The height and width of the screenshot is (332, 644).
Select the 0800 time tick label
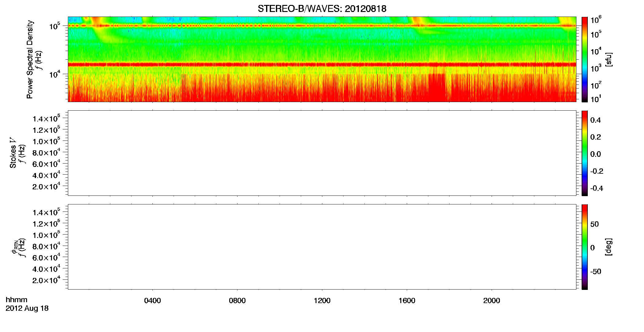(x=237, y=301)
